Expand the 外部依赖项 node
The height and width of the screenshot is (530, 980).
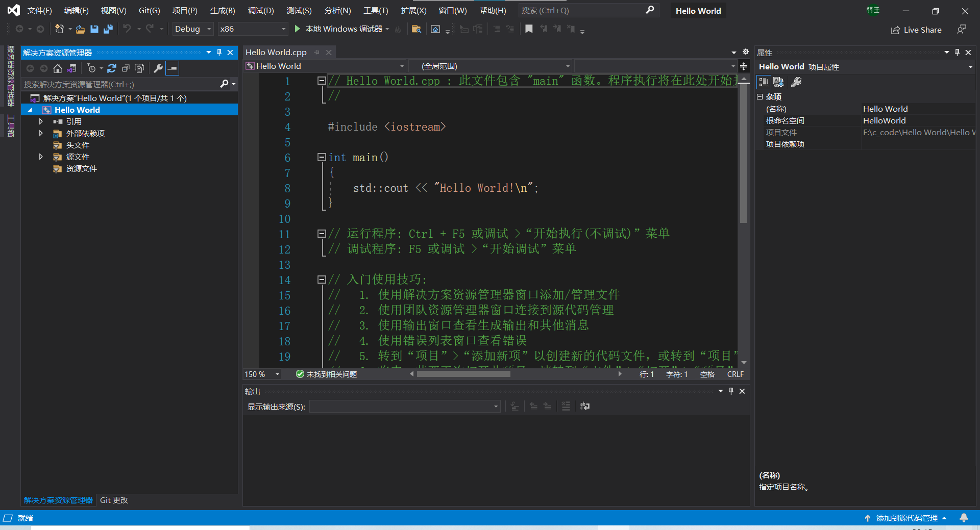coord(41,133)
